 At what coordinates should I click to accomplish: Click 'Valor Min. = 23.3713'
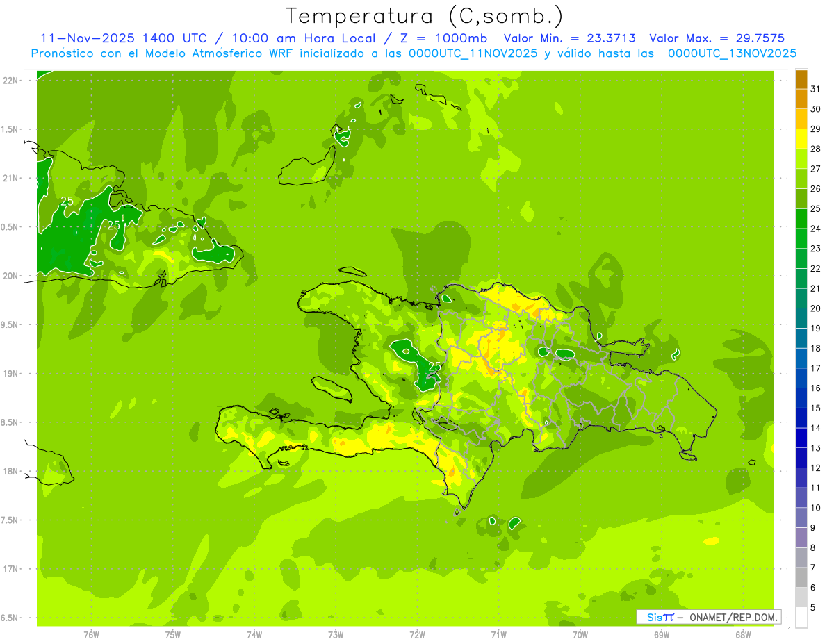(x=569, y=38)
